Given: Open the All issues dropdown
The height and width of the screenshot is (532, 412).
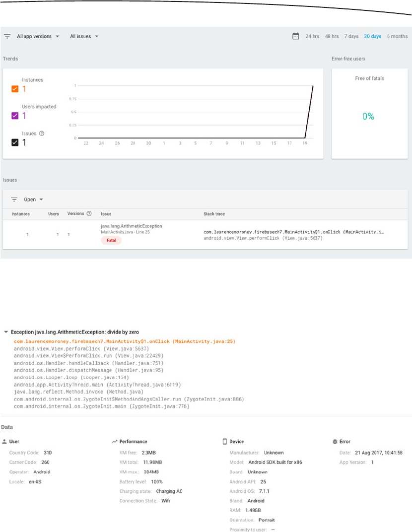Looking at the screenshot, I should pyautogui.click(x=84, y=36).
